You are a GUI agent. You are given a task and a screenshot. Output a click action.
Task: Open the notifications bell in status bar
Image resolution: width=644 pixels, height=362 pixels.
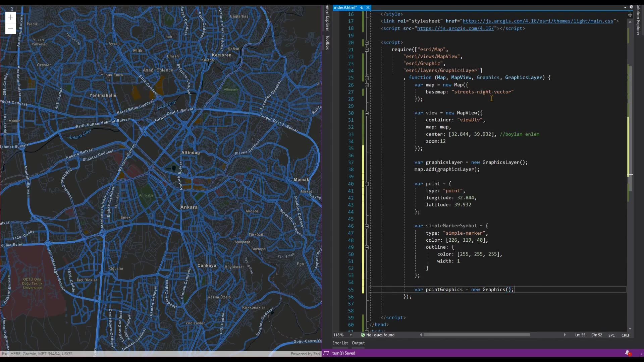click(628, 353)
